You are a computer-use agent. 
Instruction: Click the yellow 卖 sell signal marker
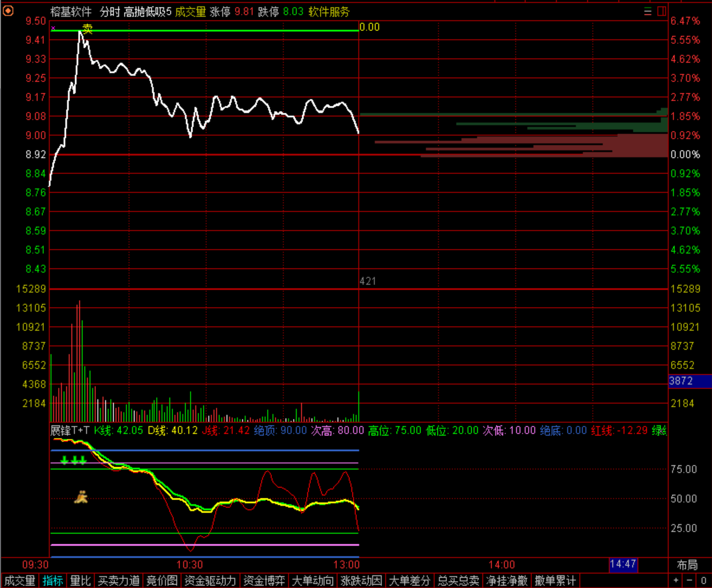click(x=87, y=29)
